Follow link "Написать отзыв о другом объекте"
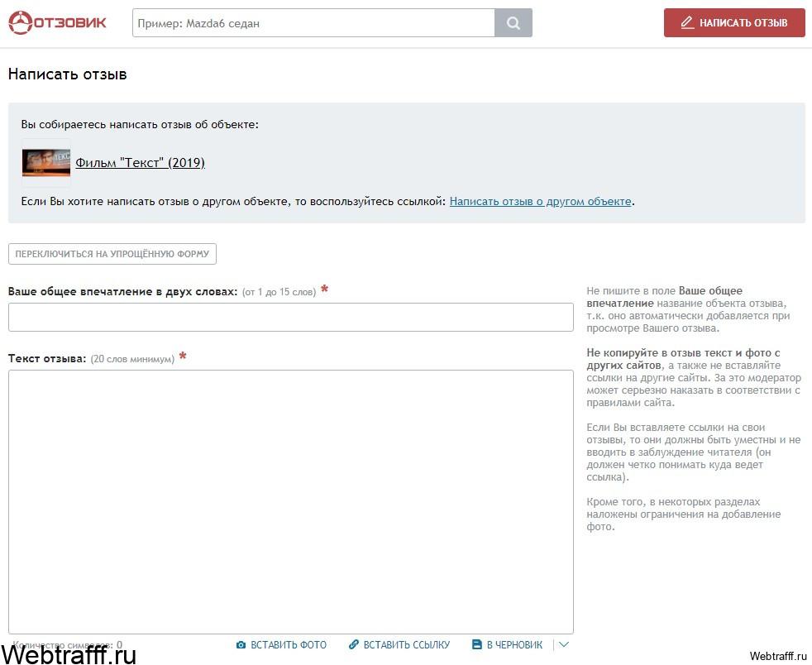The height and width of the screenshot is (665, 812). point(540,202)
